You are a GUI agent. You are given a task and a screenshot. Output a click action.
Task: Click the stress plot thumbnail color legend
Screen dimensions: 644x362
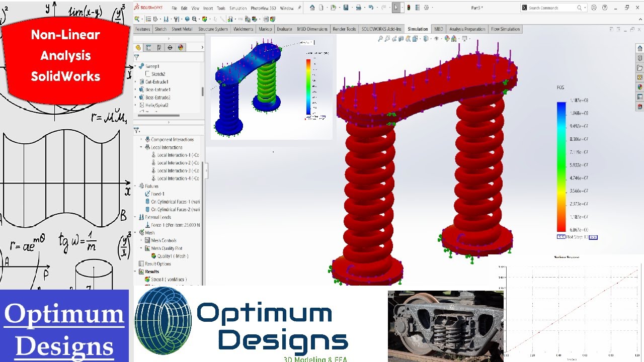308,87
